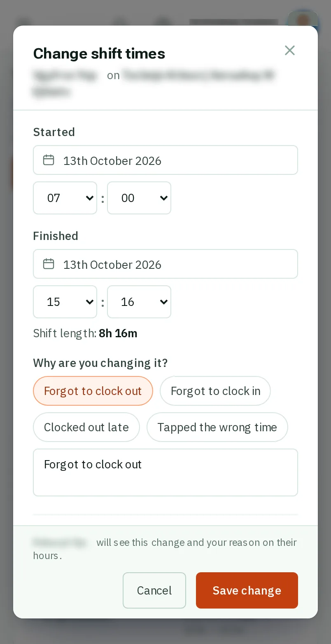This screenshot has width=331, height=644.
Task: Click the chevron arrow on Finished hour select
Action: coord(89,302)
